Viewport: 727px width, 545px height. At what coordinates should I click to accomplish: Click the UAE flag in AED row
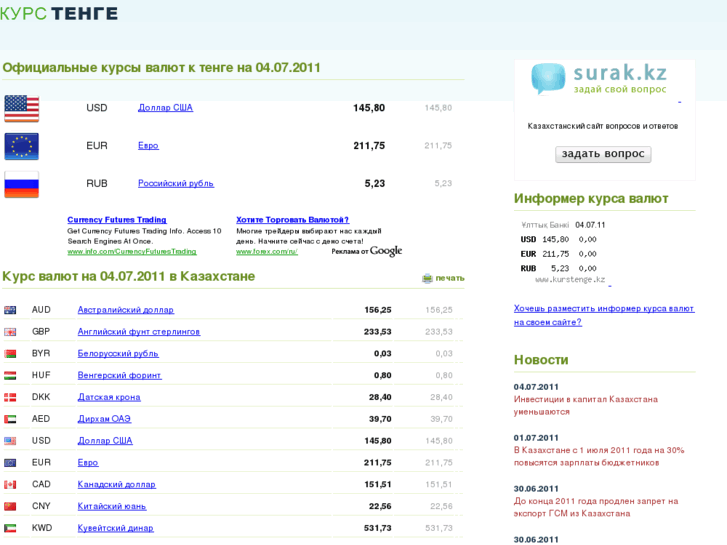click(x=10, y=419)
